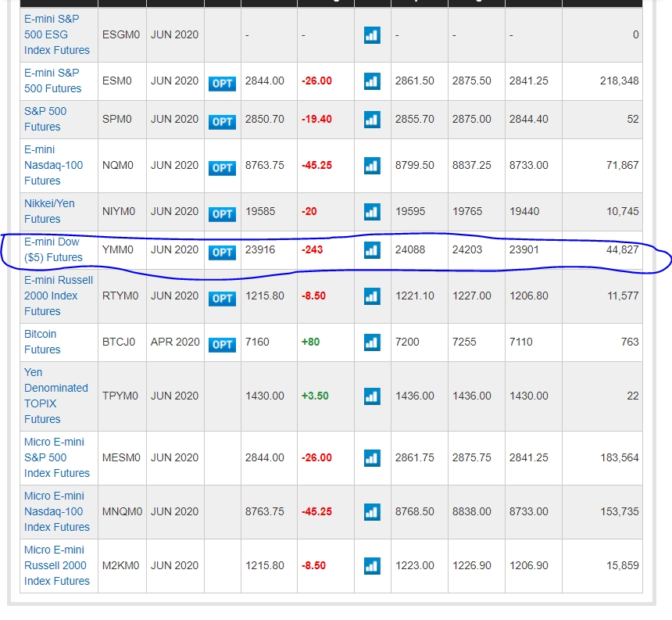This screenshot has height=620, width=672.
Task: Open E-mini Dow ($5) Futures link
Action: pos(53,249)
